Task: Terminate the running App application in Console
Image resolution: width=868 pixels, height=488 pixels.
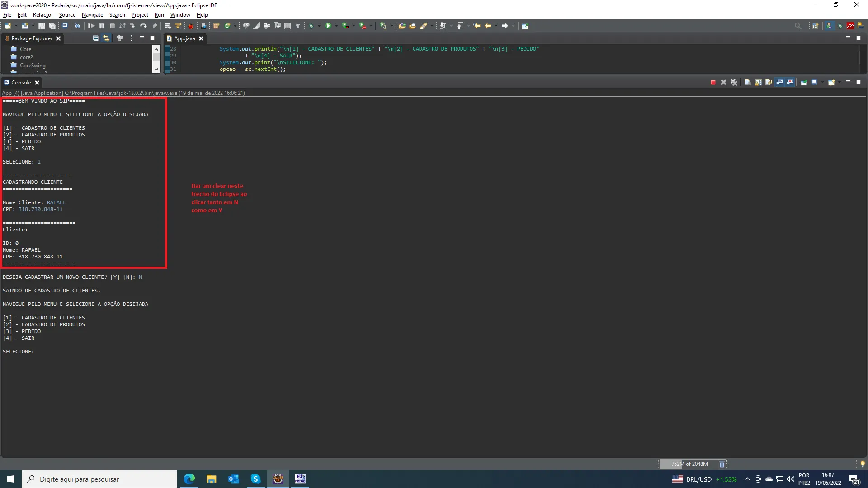Action: [713, 82]
